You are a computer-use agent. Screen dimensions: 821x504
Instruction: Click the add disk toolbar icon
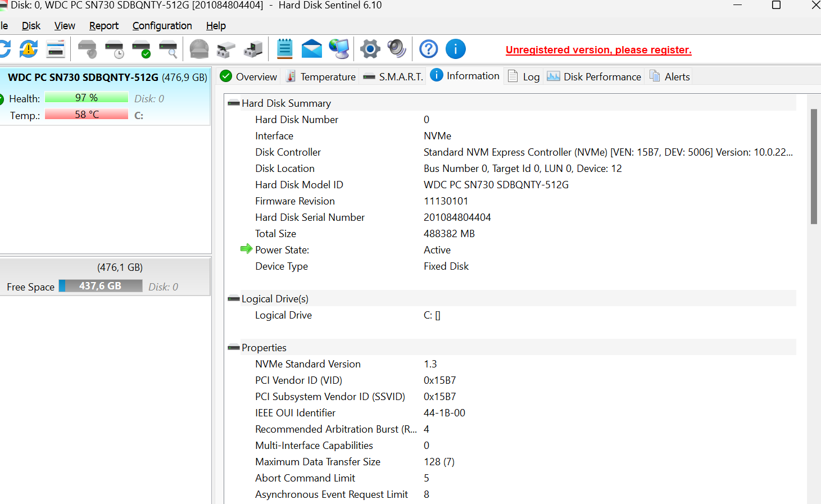tap(253, 49)
